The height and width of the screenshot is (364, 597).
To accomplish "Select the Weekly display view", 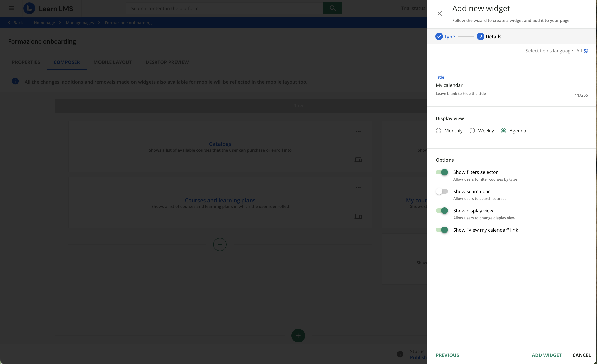I will 472,131.
